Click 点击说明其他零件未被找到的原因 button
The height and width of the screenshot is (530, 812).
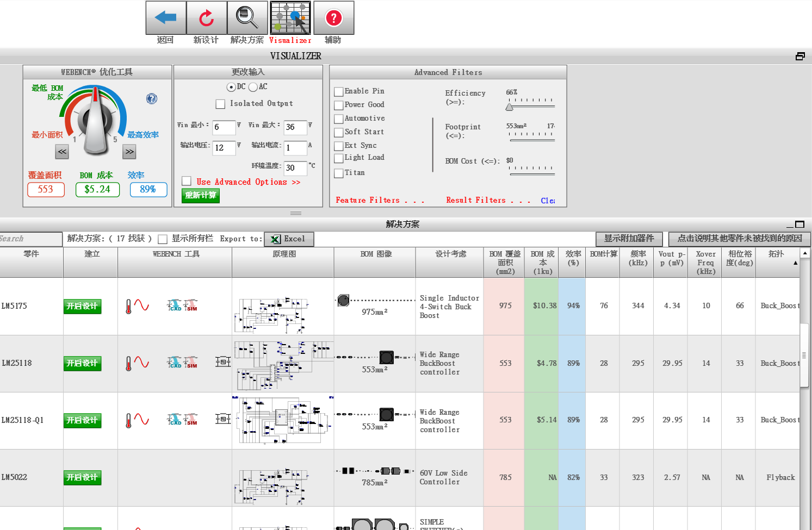pyautogui.click(x=740, y=239)
